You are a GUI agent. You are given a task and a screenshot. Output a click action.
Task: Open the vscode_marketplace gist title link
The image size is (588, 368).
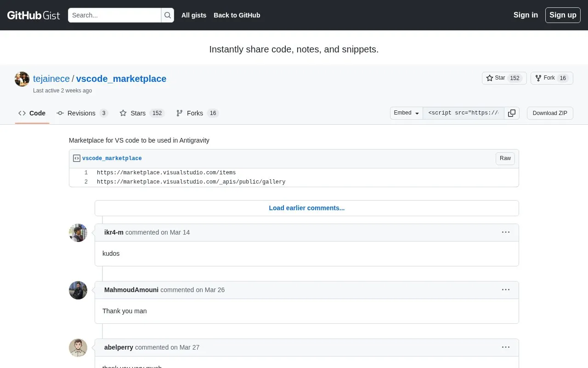click(121, 79)
